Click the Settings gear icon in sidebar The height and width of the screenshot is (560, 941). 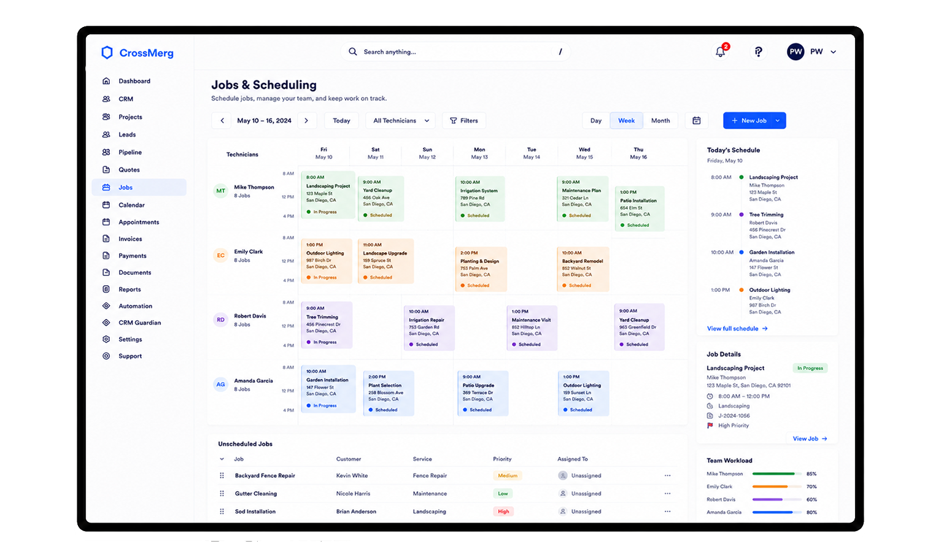click(106, 339)
